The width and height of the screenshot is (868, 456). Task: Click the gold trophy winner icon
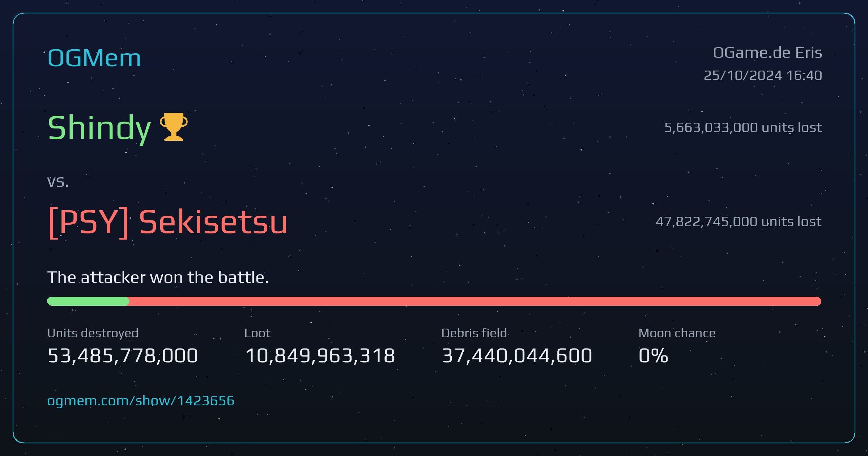click(x=174, y=127)
